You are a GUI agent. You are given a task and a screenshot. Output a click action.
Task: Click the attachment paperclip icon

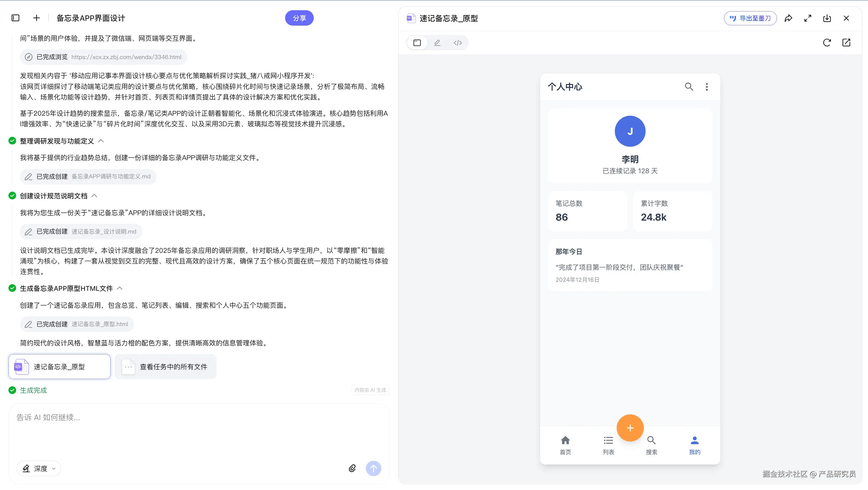coord(352,468)
